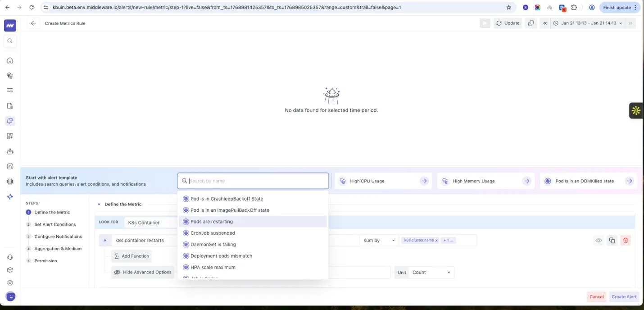Click the floating yellow asterisk widget
This screenshot has width=644, height=310.
click(x=636, y=110)
